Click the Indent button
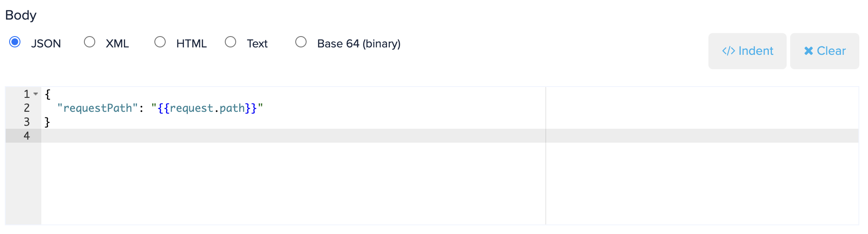 point(747,51)
